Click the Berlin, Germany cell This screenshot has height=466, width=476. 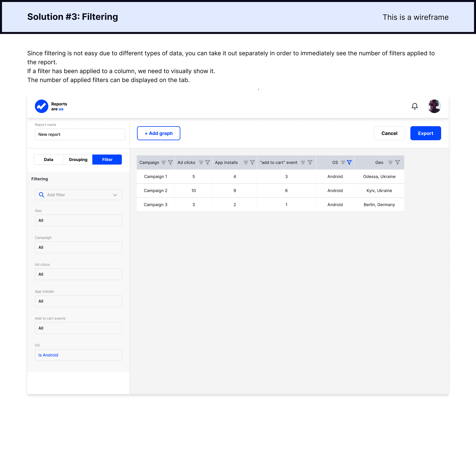pos(379,205)
